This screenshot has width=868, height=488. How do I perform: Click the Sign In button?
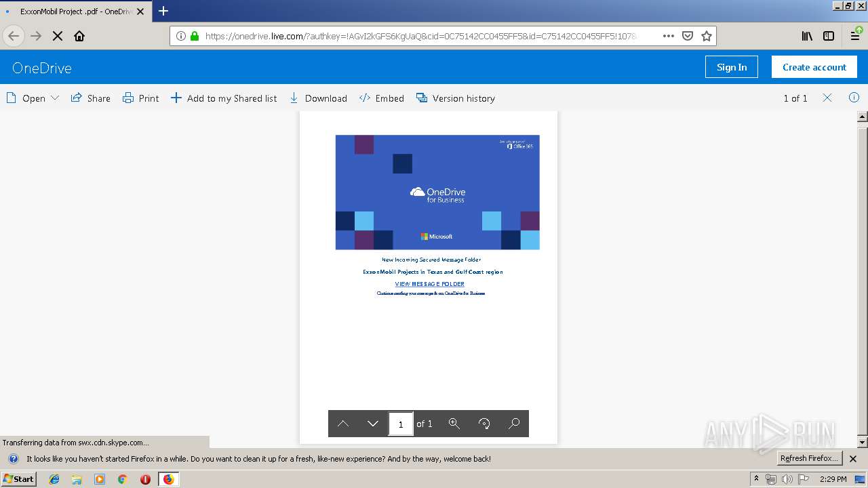pyautogui.click(x=732, y=67)
